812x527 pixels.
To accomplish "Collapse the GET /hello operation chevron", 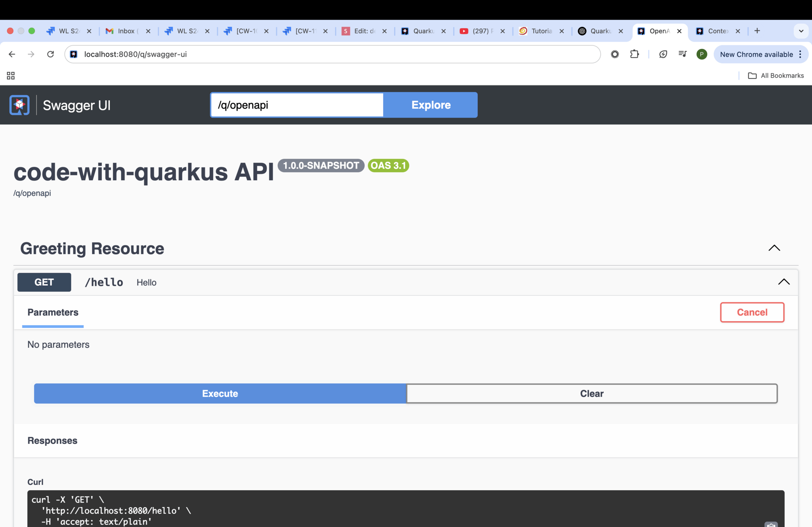I will point(783,282).
